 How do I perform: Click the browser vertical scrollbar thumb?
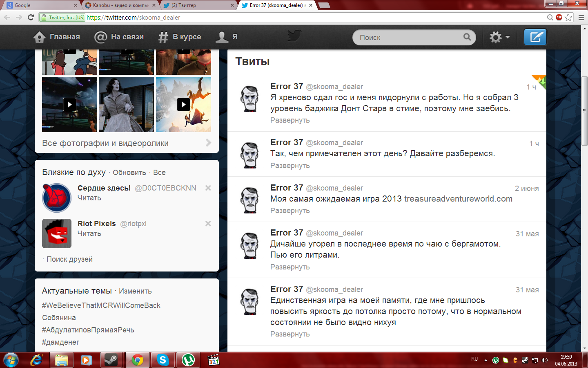click(585, 111)
